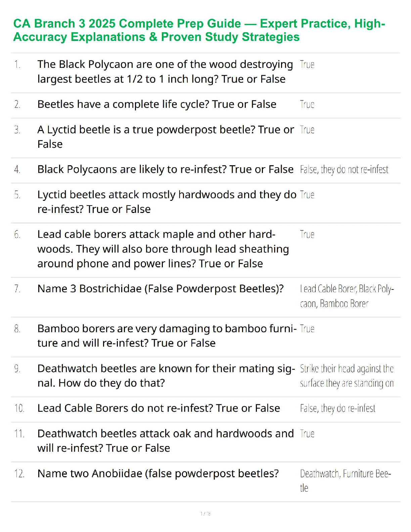The image size is (411, 532).
Task: Click the Deathwatch beetles mating signal question
Action: (x=166, y=375)
